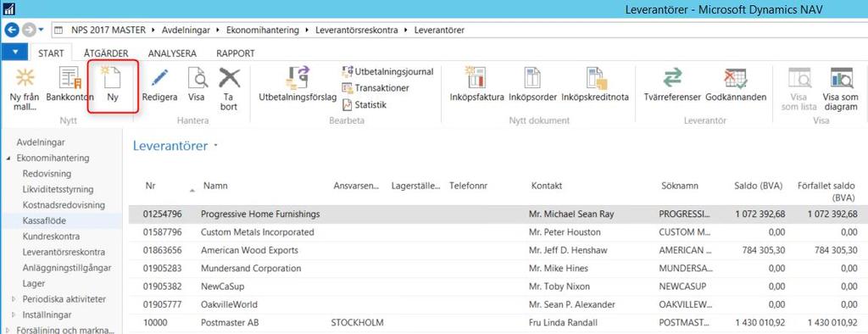Open Lager in navigation pane
The height and width of the screenshot is (334, 868).
pyautogui.click(x=34, y=283)
